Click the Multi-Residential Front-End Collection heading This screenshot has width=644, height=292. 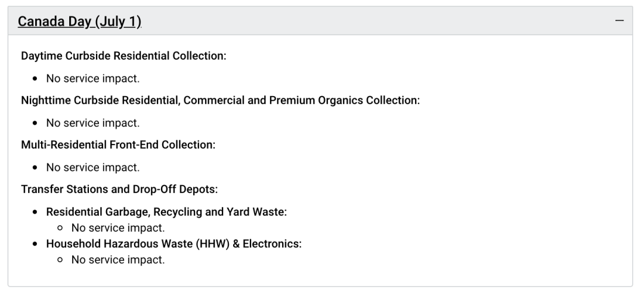[118, 145]
